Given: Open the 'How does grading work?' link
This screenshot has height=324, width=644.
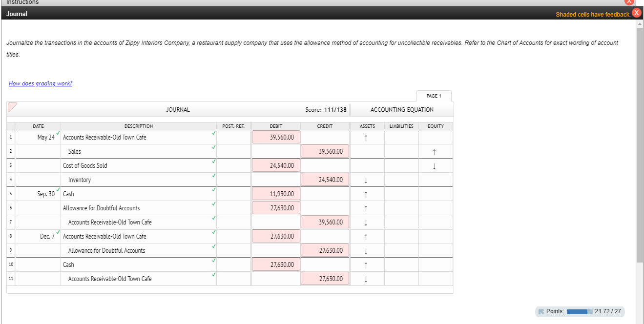Looking at the screenshot, I should 41,83.
